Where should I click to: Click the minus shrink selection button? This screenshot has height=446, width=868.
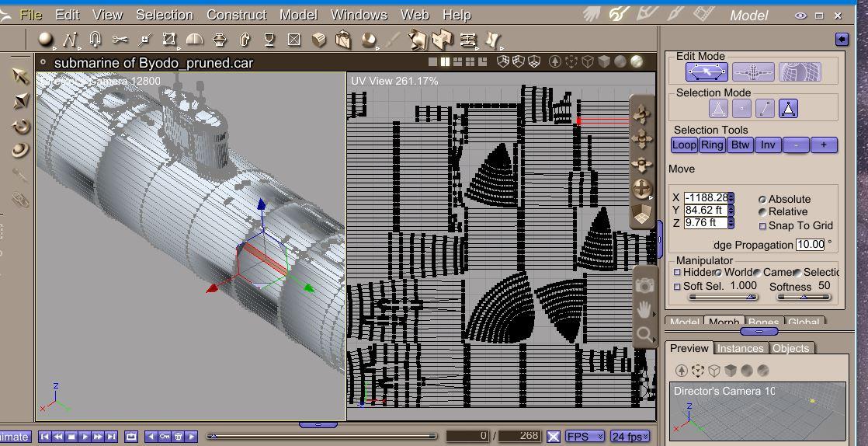pos(796,145)
